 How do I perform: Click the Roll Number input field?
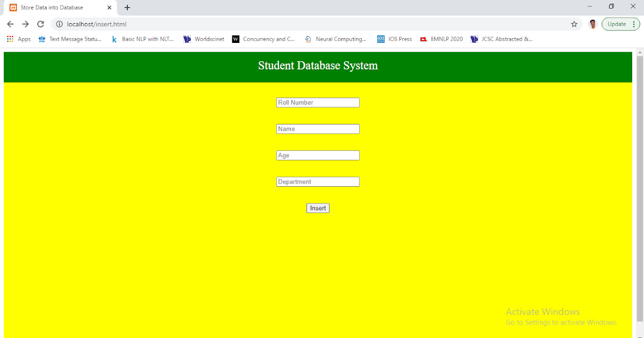pos(318,102)
